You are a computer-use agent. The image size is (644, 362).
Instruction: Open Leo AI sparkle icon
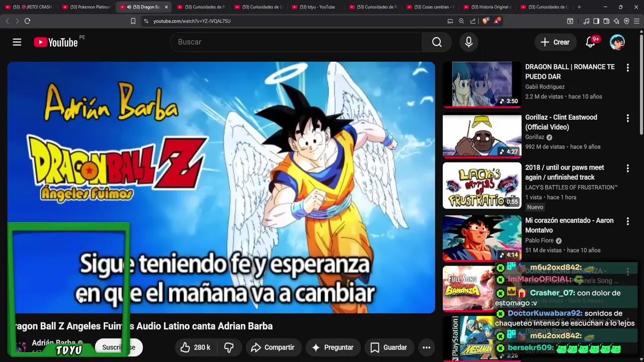616,21
